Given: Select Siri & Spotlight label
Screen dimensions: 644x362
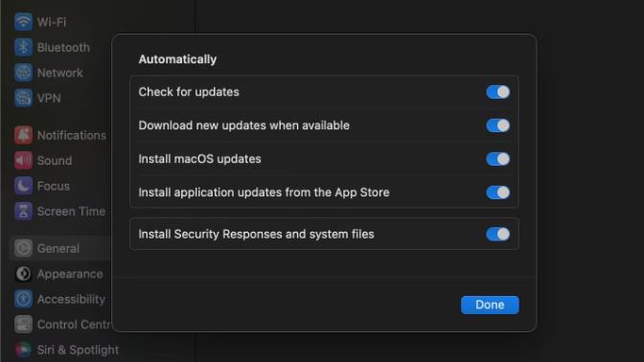Looking at the screenshot, I should click(78, 351).
